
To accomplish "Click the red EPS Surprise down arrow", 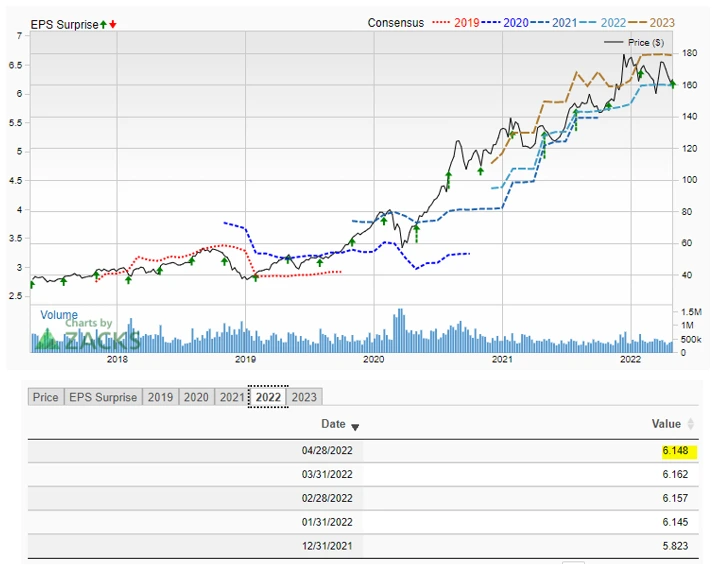I will click(113, 25).
